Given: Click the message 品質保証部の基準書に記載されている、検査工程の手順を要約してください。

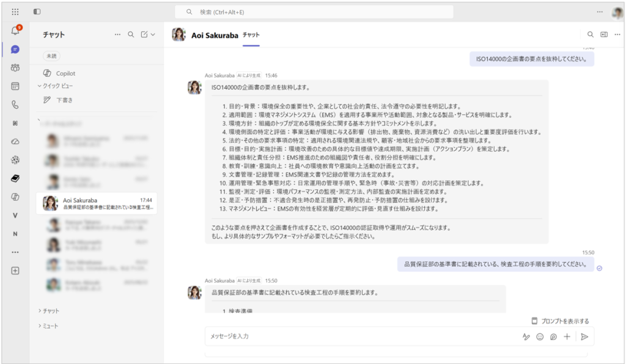Looking at the screenshot, I should [x=495, y=264].
